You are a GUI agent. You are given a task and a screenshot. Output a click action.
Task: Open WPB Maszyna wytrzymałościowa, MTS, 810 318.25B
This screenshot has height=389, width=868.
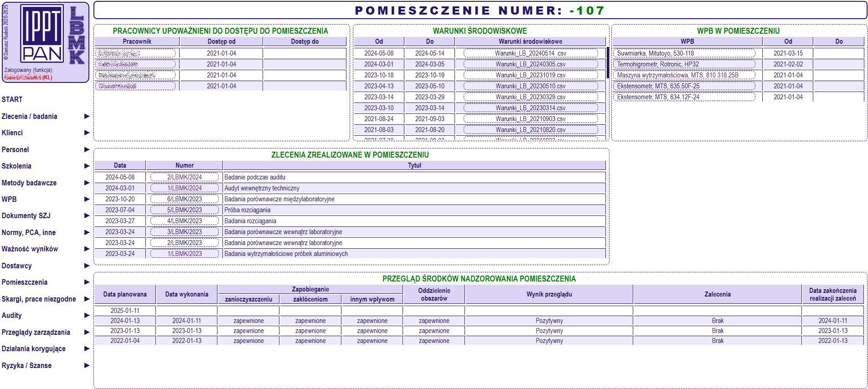coord(684,75)
